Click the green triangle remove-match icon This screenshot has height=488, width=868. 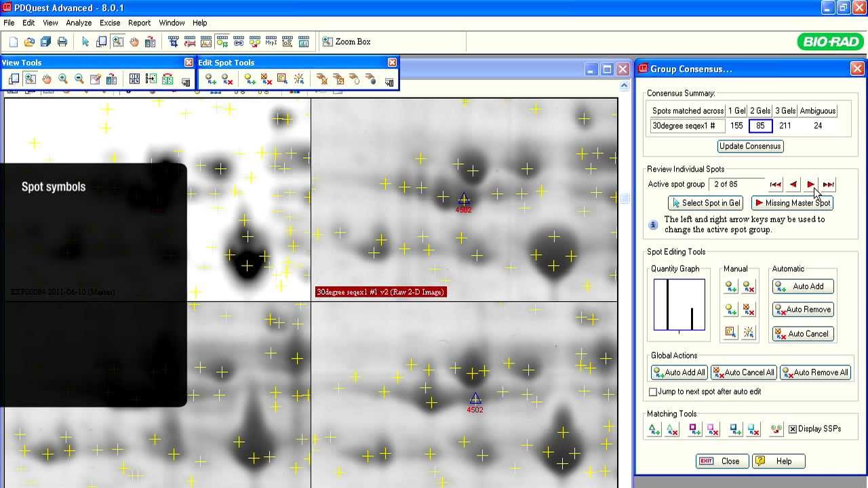(x=672, y=429)
